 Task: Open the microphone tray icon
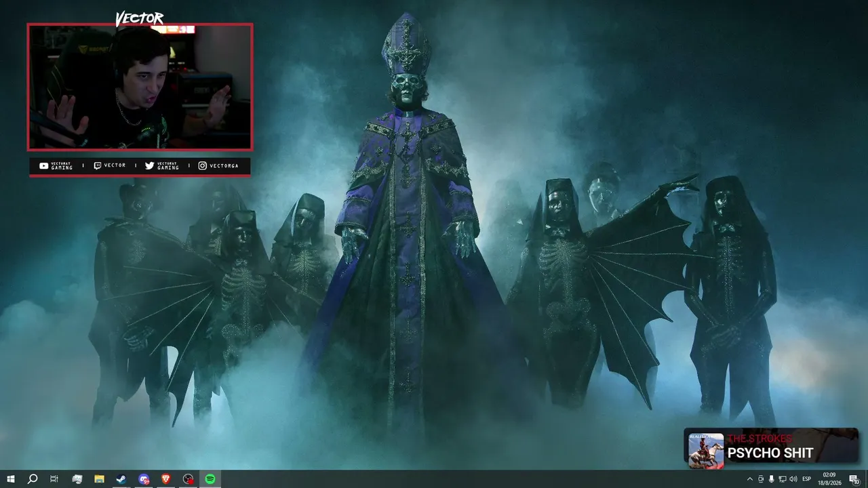coord(771,479)
